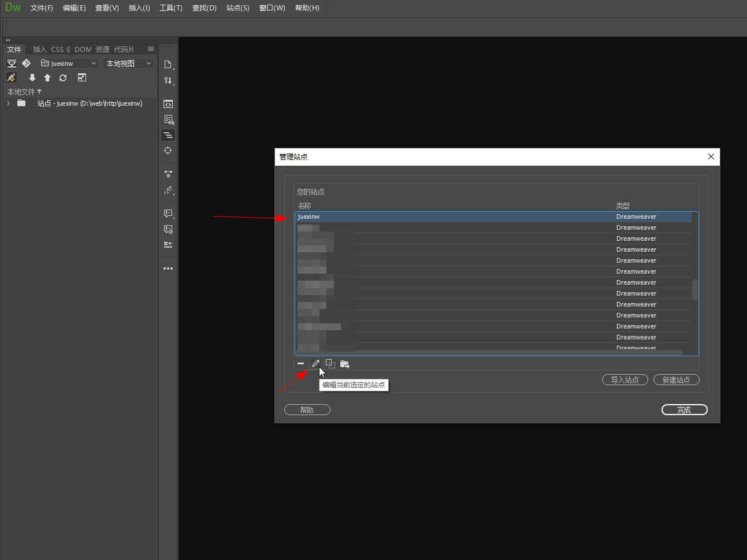The image size is (747, 560).
Task: Click the 新建站点 button
Action: [x=677, y=380]
